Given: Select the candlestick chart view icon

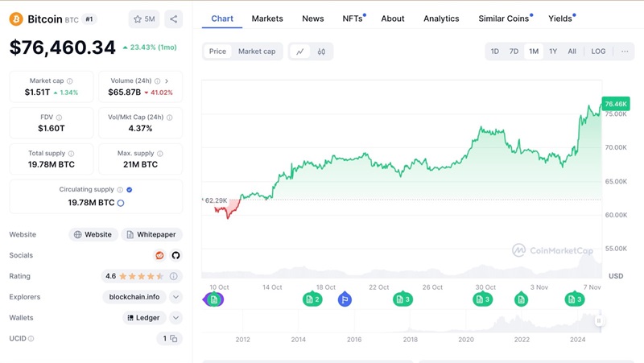Looking at the screenshot, I should [321, 52].
